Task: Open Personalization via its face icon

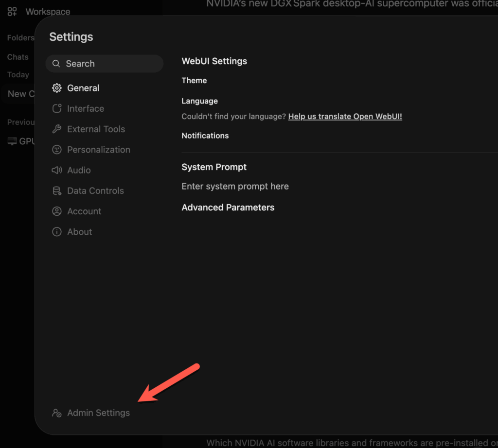Action: click(x=57, y=150)
